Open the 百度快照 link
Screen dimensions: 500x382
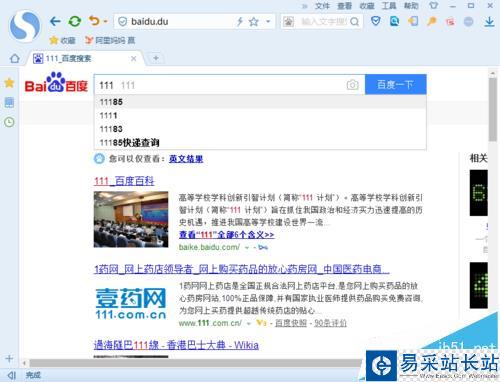(x=291, y=323)
